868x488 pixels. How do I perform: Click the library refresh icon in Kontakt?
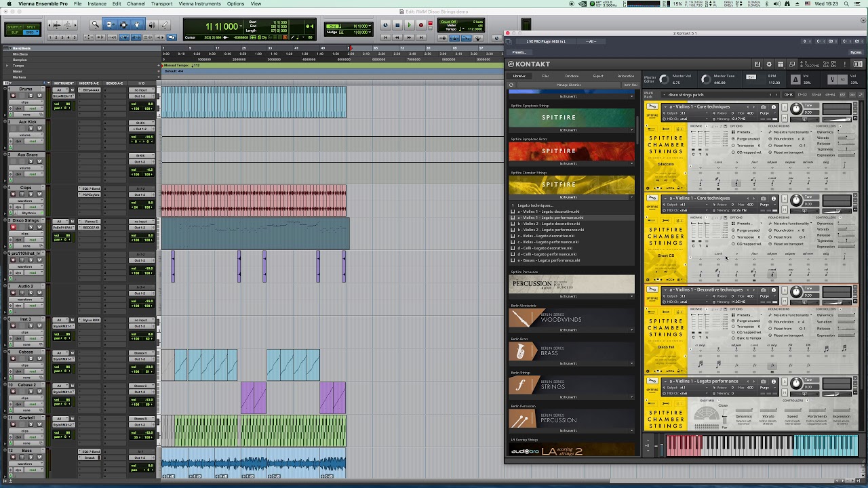pyautogui.click(x=511, y=85)
